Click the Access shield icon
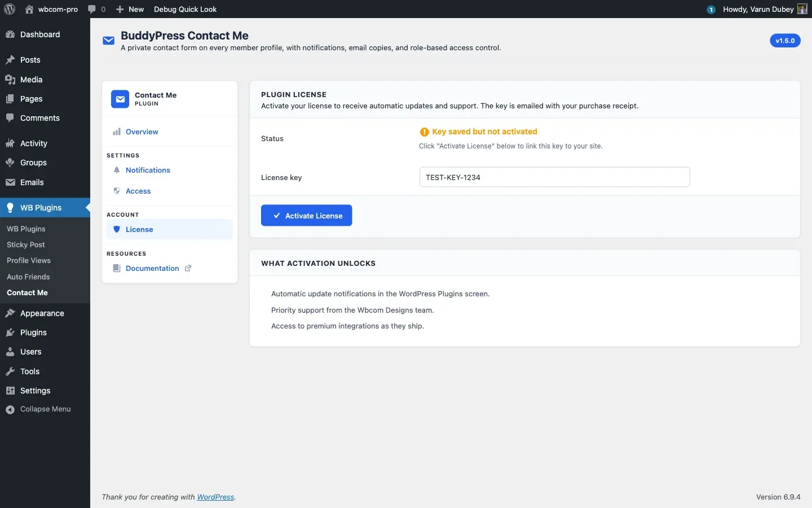Screen dimensions: 812x508 coord(117,191)
